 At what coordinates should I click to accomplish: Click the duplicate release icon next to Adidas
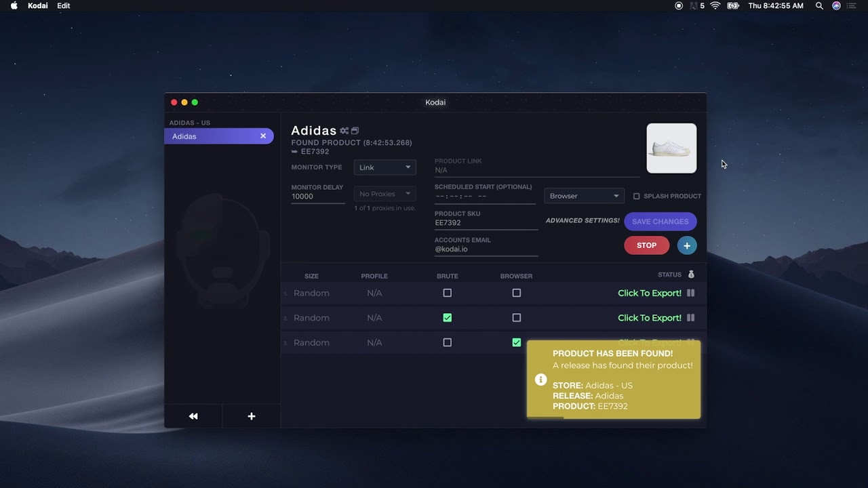coord(355,131)
